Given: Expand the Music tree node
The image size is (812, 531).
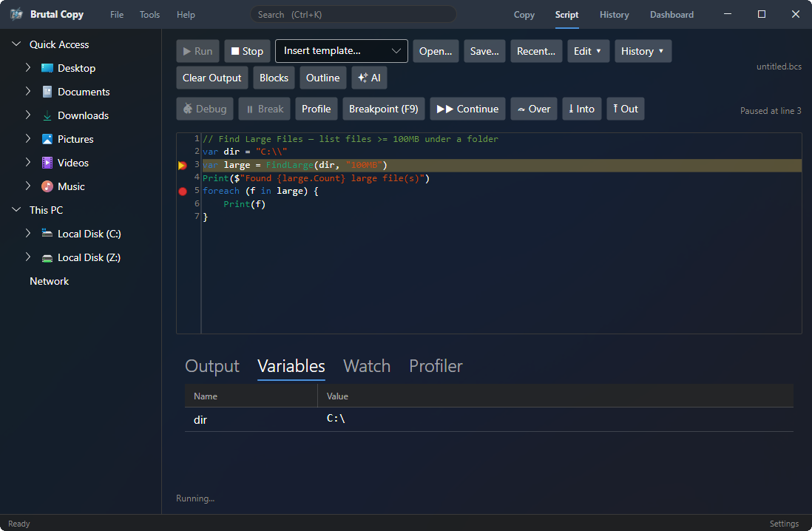Looking at the screenshot, I should tap(28, 186).
